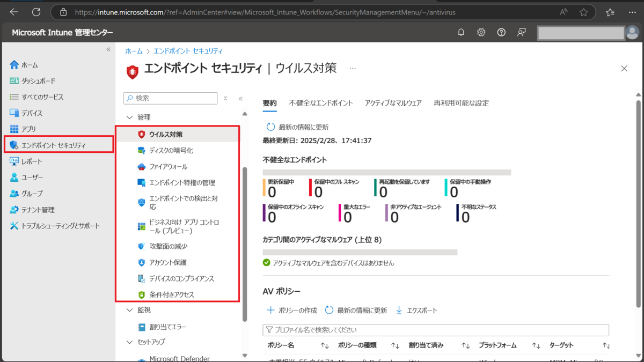Click the すべてのサービス list icon
644x362 pixels.
14,97
